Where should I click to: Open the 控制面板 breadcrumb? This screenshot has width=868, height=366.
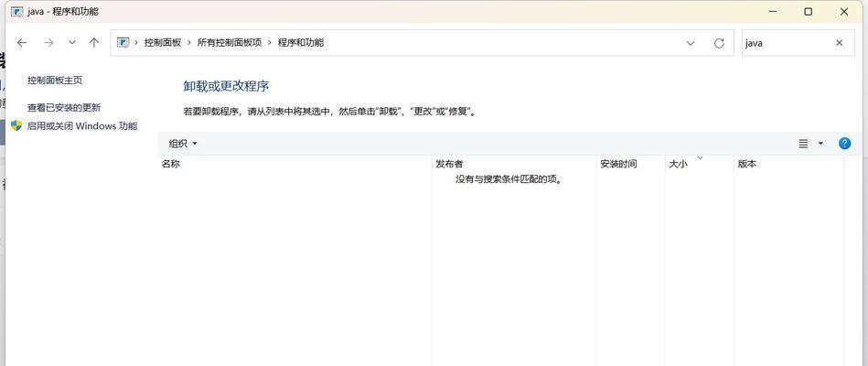coord(163,43)
